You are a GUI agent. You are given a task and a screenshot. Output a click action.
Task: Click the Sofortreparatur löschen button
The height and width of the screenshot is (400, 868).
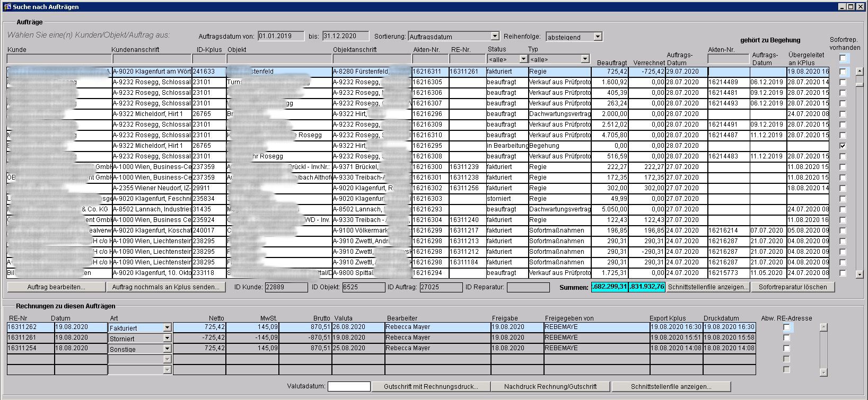pos(792,287)
